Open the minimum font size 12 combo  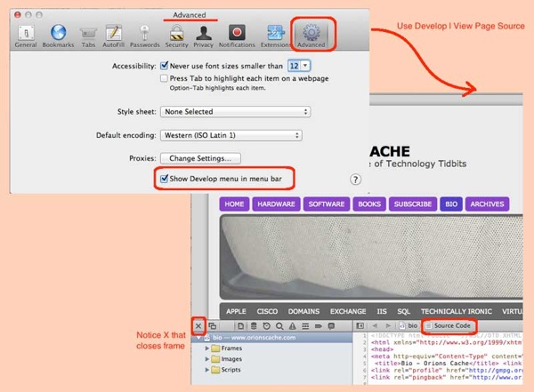coord(299,66)
